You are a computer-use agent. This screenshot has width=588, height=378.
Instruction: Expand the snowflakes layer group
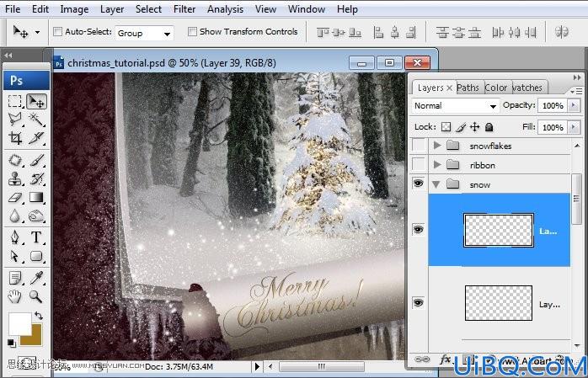coord(437,145)
